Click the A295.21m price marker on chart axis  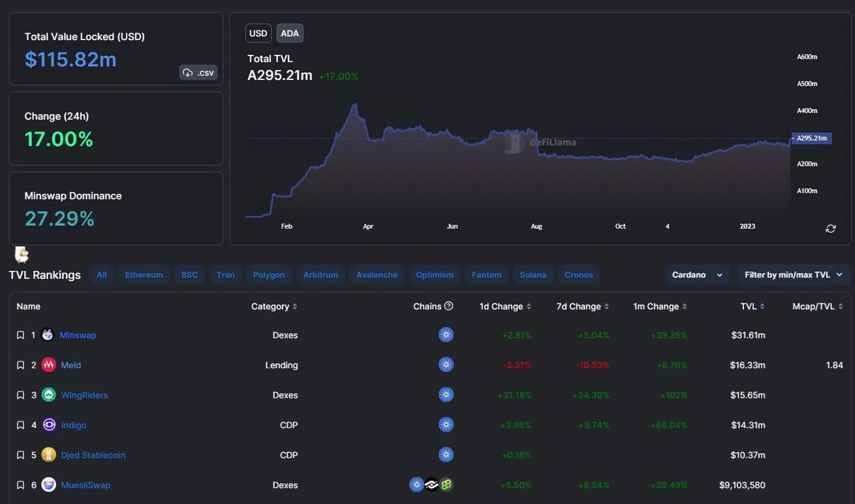click(x=811, y=138)
